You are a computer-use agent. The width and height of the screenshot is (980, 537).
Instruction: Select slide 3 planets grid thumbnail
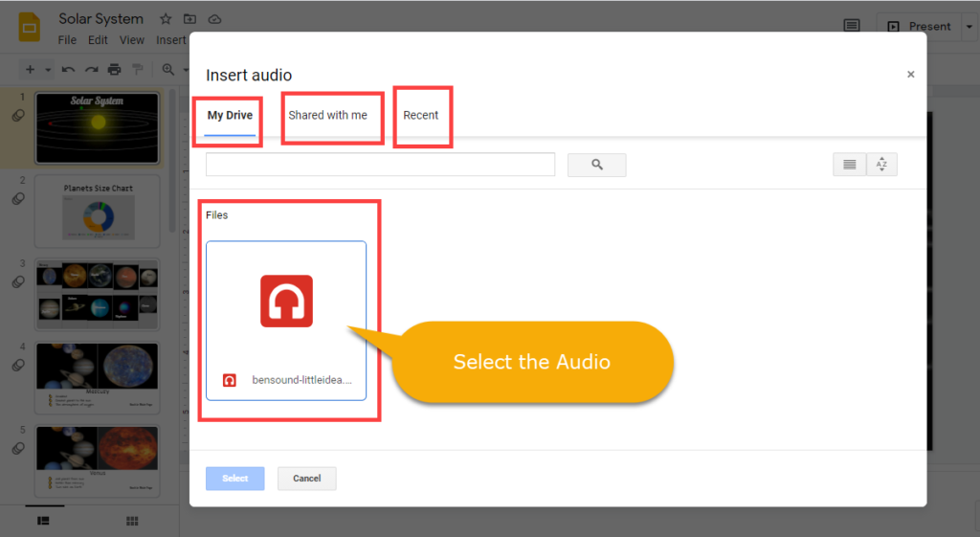[98, 295]
